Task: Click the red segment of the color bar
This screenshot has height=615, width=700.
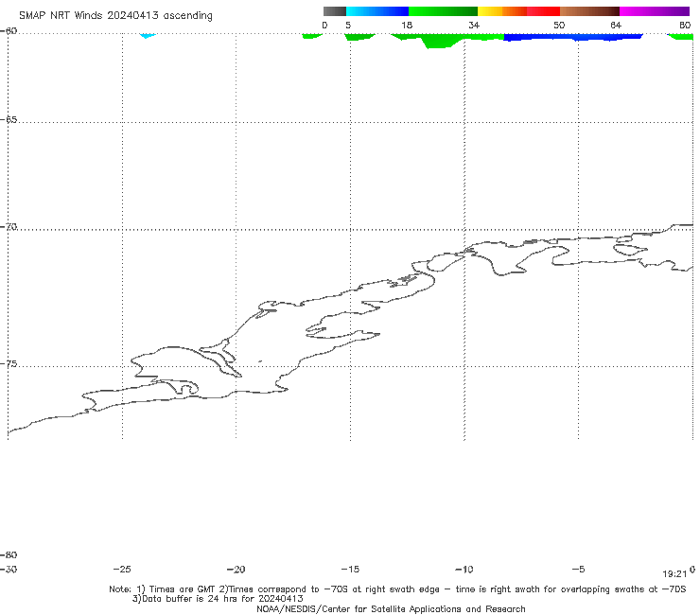Action: point(543,11)
